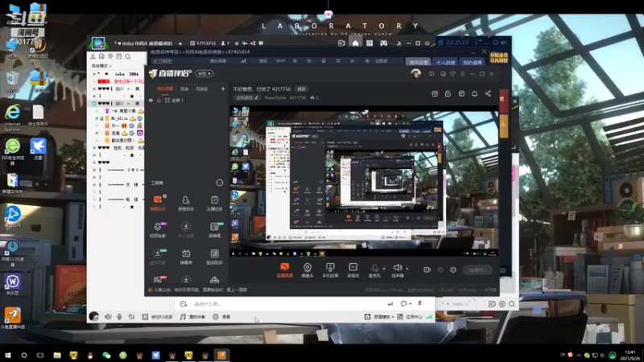
Task: Open the 主播任务 tool icon
Action: click(x=214, y=203)
